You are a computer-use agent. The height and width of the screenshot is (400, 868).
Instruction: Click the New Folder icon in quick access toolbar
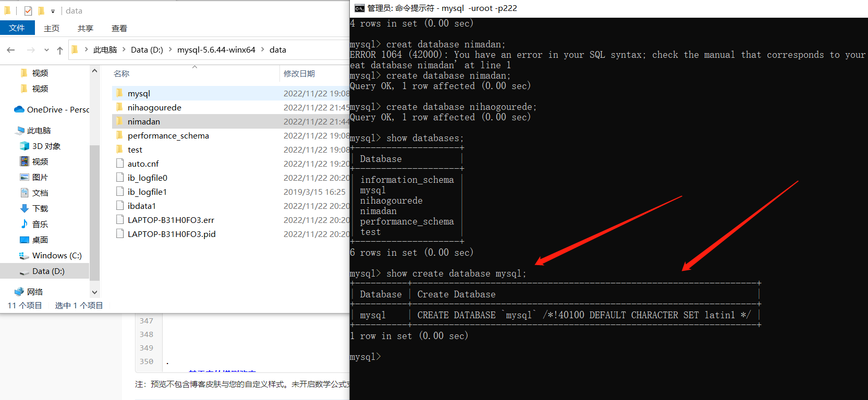point(41,10)
